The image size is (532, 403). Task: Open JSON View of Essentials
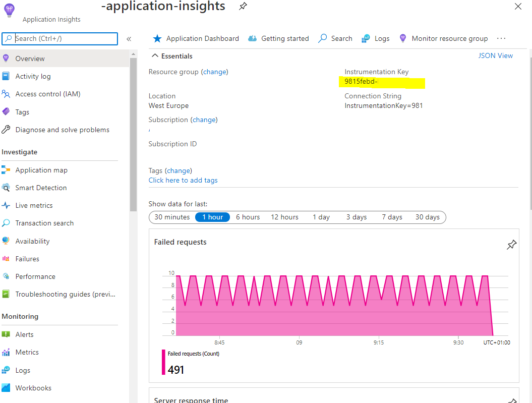pos(495,55)
